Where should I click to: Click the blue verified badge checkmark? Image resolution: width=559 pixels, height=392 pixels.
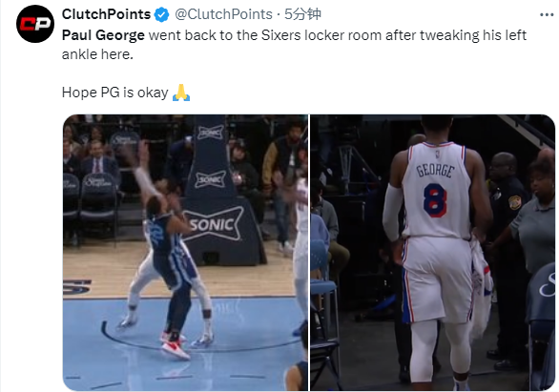pos(161,15)
